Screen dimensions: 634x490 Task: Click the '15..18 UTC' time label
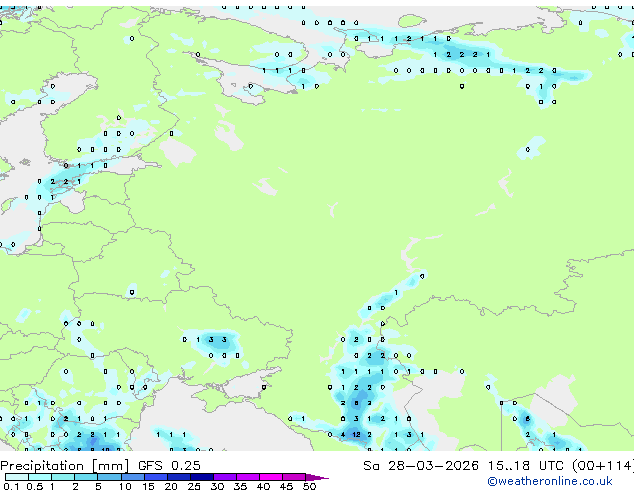click(525, 466)
